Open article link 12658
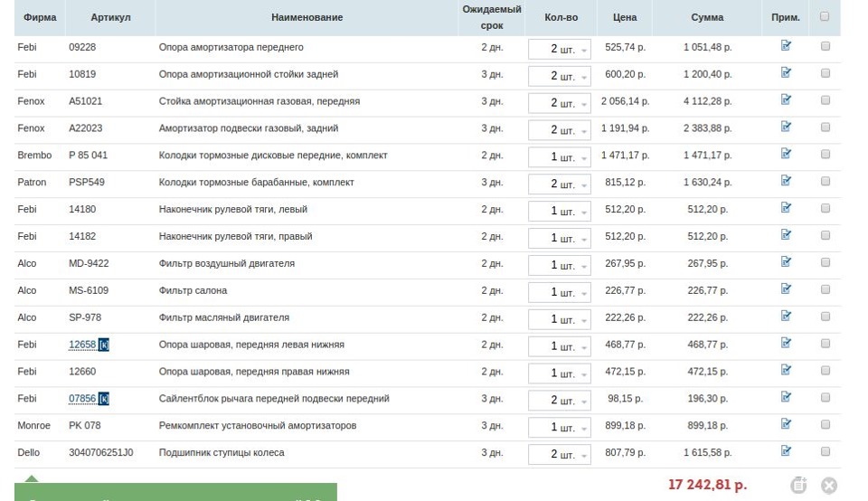Viewport: 868px width, 501px height. tap(82, 345)
